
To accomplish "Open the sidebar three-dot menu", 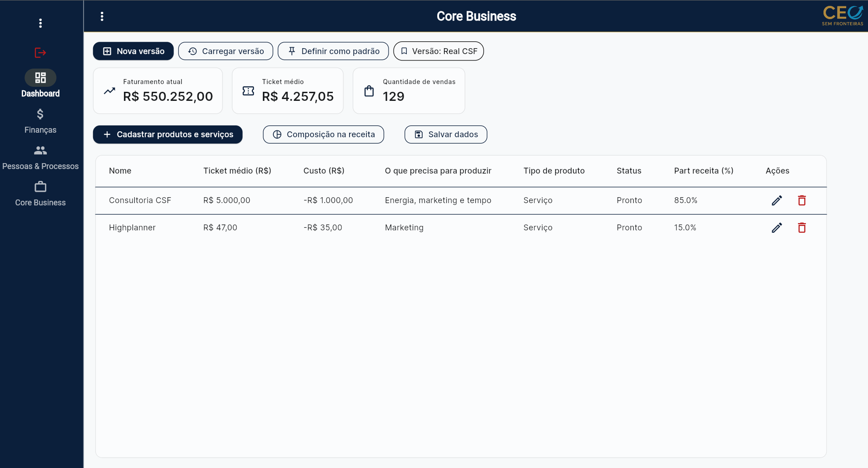I will coord(40,23).
